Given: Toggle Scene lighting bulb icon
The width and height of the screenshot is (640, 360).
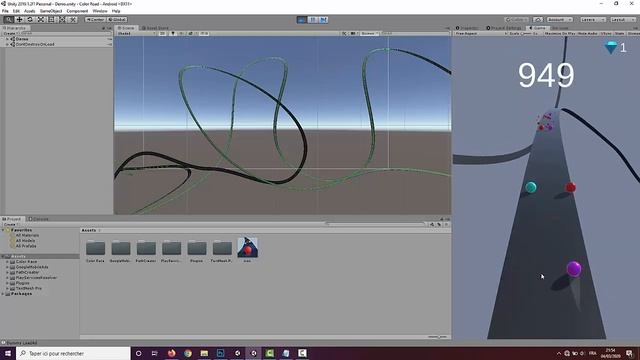Looking at the screenshot, I should (x=173, y=33).
